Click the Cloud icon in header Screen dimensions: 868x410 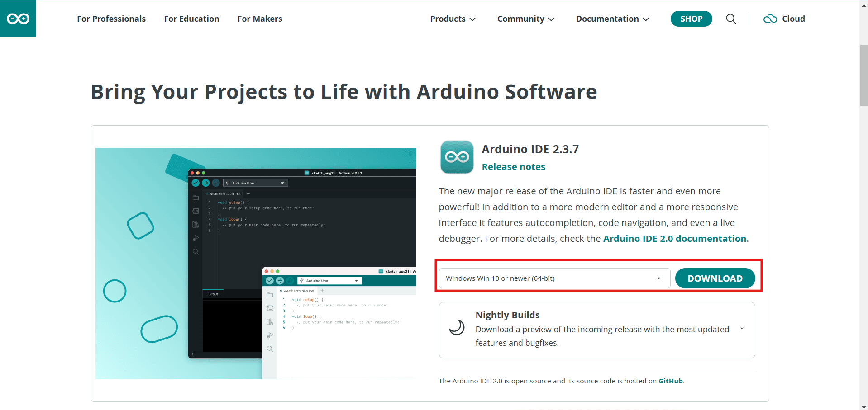click(x=770, y=19)
